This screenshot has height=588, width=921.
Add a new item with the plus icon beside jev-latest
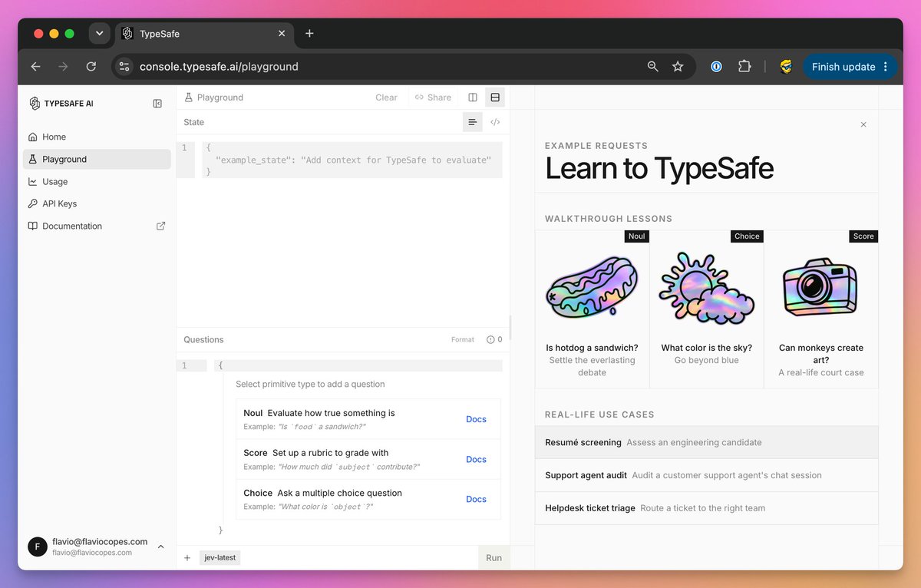187,558
